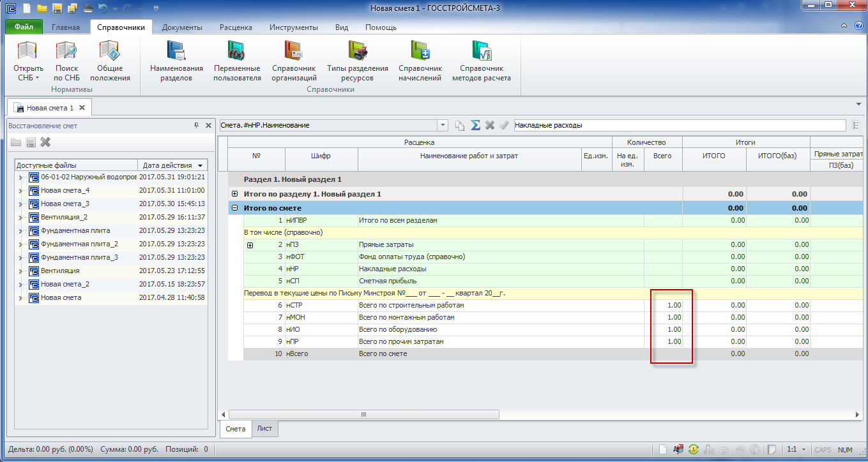The width and height of the screenshot is (868, 462).
Task: Click the delete X icon in Восстановление смет panel
Action: (45, 142)
